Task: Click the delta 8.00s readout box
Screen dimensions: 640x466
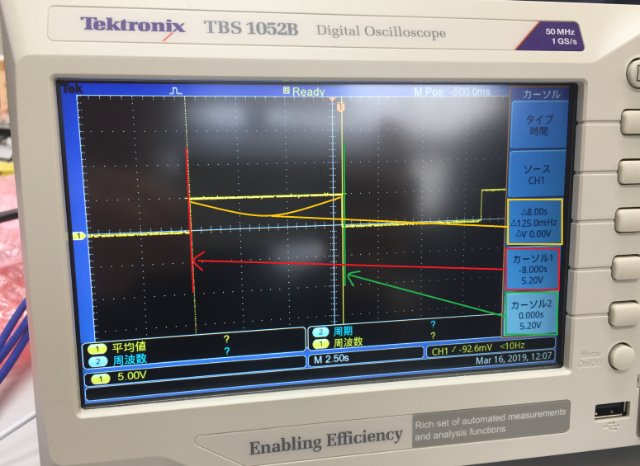Action: point(534,222)
